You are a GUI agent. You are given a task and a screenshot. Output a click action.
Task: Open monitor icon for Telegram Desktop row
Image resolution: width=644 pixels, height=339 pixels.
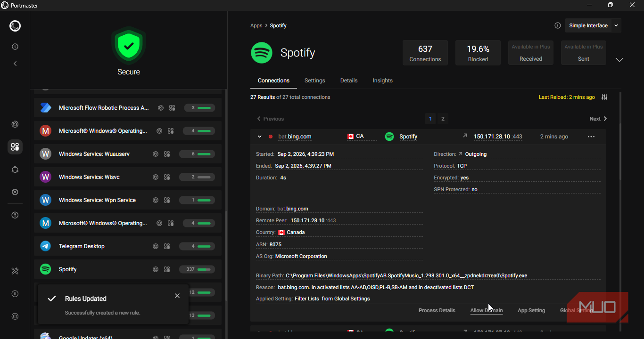pos(156,246)
